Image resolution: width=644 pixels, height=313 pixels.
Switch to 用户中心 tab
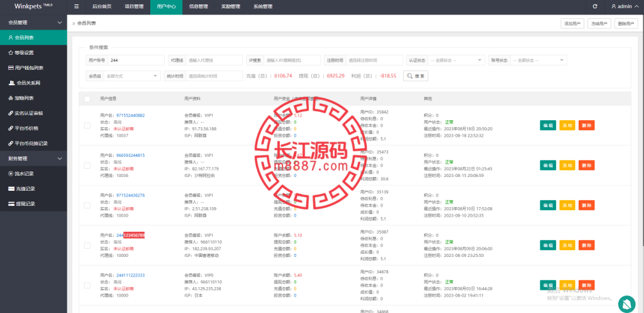166,6
